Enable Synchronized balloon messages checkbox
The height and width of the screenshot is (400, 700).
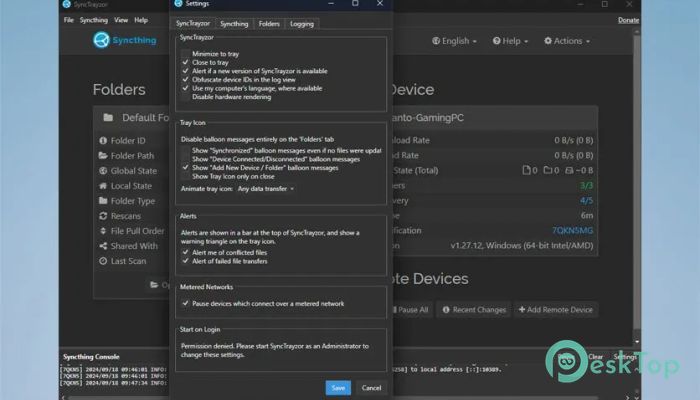coord(185,150)
